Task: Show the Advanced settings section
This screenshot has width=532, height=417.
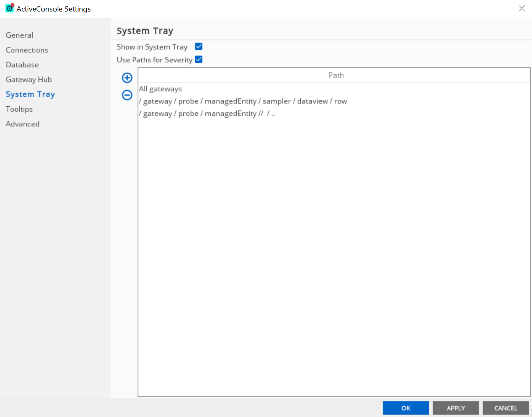Action: point(23,124)
